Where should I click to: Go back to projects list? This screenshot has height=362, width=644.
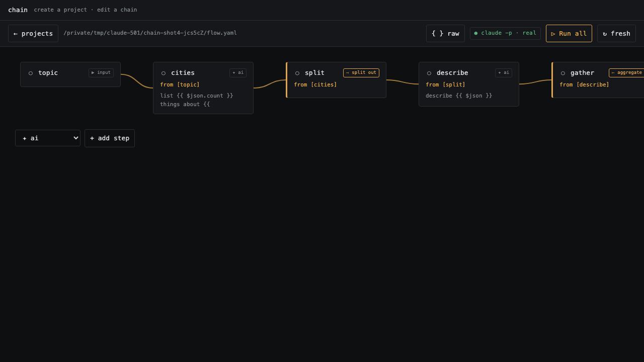(33, 34)
